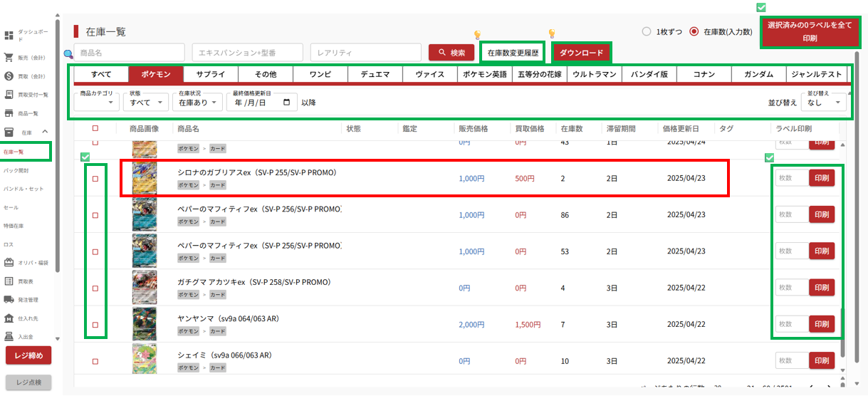The image size is (868, 396).
Task: Click the エキスパンション+型番 field
Action: (248, 53)
